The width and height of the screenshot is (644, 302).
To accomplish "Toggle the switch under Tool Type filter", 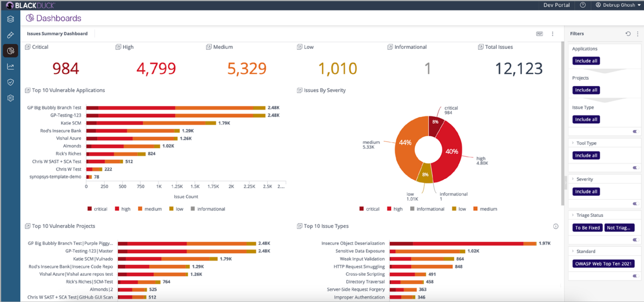I will click(636, 167).
